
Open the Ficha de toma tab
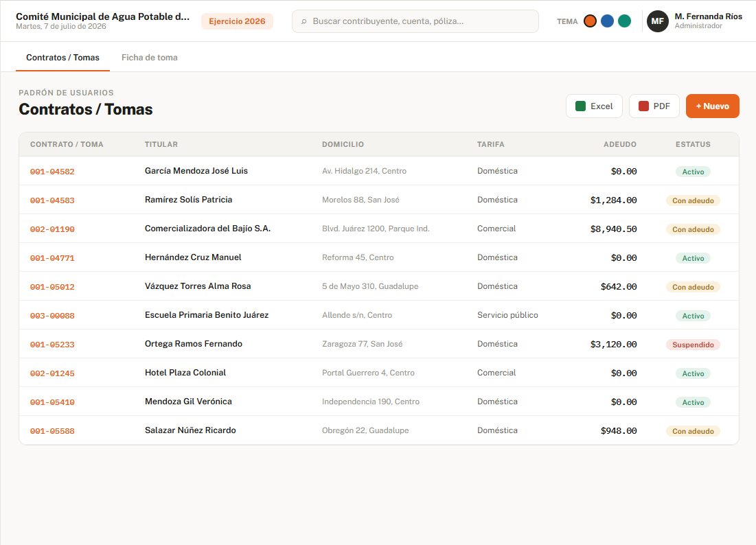point(150,58)
